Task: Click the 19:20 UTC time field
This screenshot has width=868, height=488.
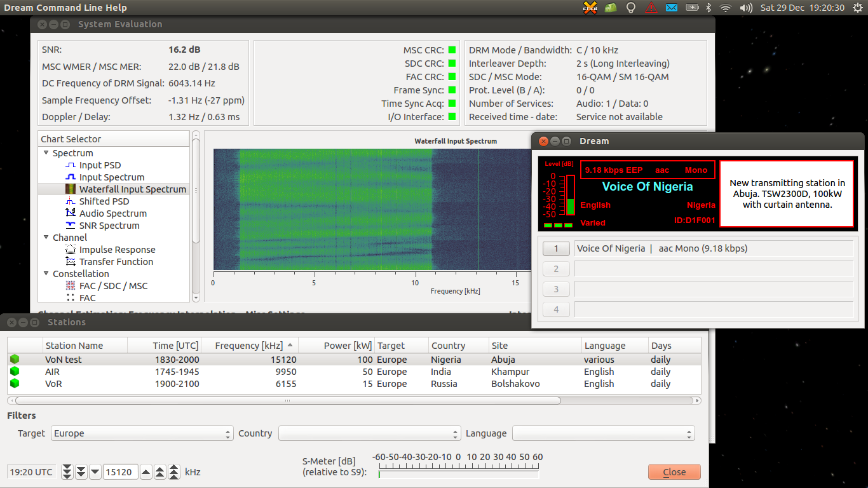Action: coord(32,472)
